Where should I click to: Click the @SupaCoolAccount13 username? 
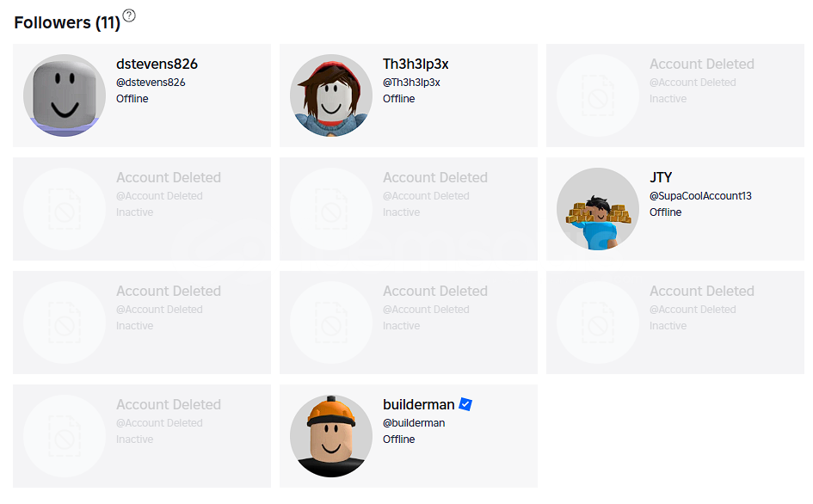click(700, 196)
